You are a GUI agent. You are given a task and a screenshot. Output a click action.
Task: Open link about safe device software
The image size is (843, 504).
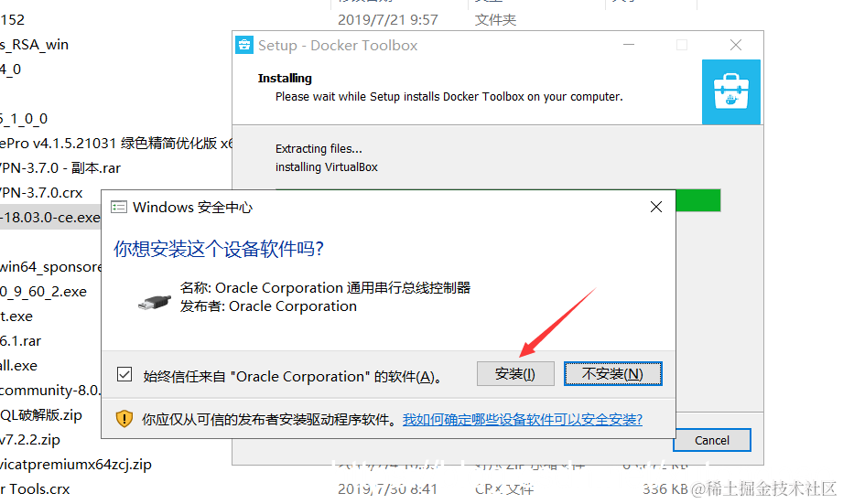(523, 419)
